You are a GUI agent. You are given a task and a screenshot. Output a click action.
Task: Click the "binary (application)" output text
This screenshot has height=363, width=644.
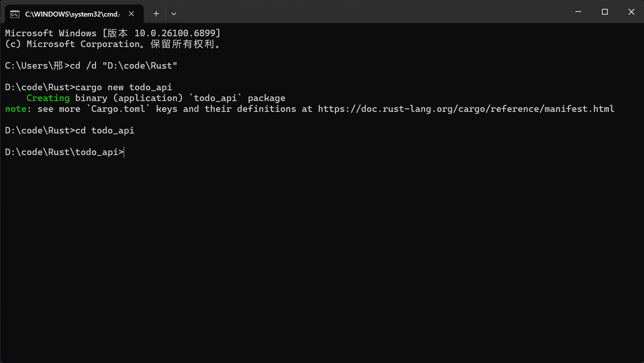point(129,98)
